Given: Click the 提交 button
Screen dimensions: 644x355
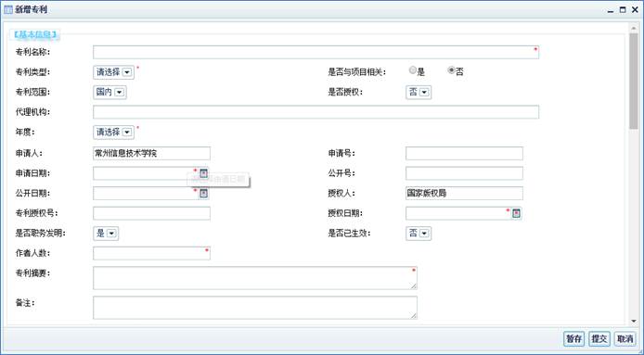Looking at the screenshot, I should (599, 339).
